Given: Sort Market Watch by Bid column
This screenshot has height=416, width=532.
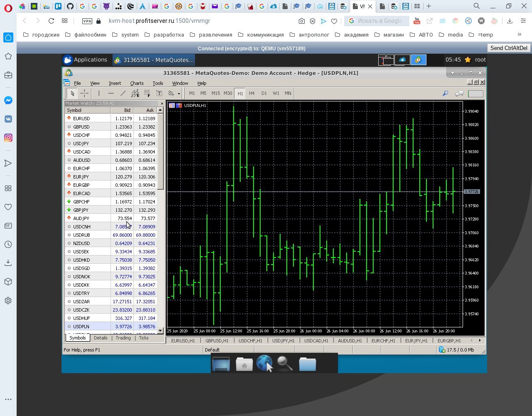Looking at the screenshot, I should 122,110.
